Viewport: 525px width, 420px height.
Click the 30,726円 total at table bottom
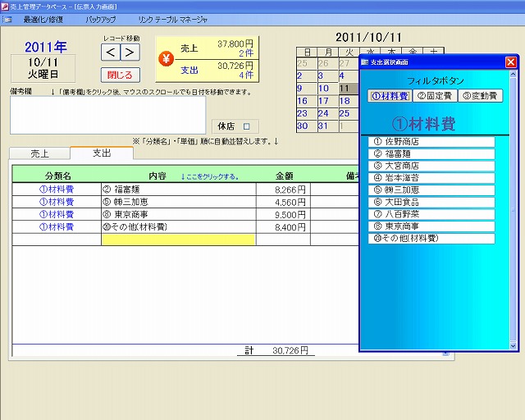[x=290, y=350]
